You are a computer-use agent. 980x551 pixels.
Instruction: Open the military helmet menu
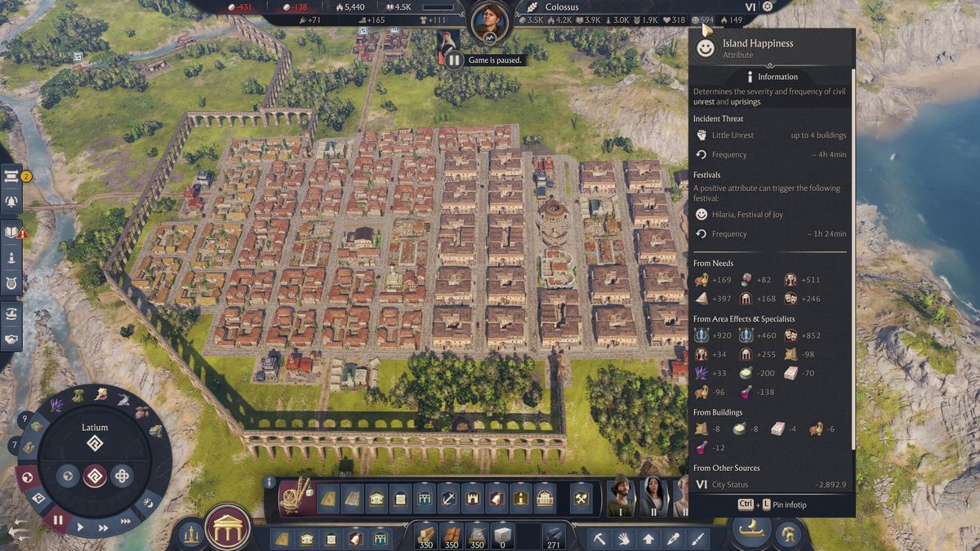pos(790,535)
